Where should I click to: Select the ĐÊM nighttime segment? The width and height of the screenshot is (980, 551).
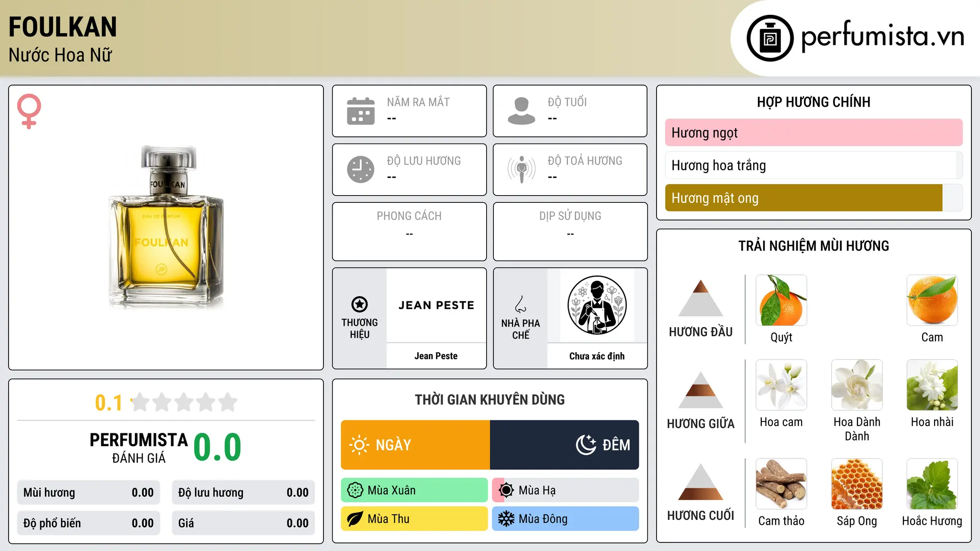click(x=565, y=445)
